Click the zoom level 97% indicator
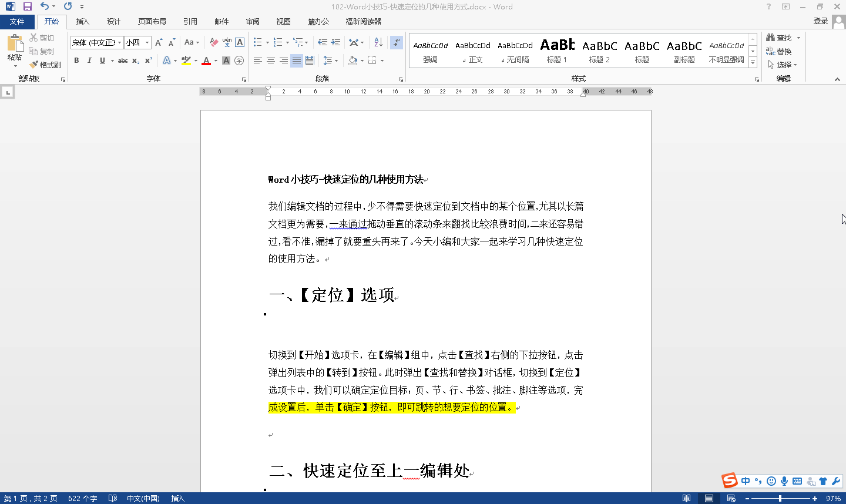 pos(833,498)
